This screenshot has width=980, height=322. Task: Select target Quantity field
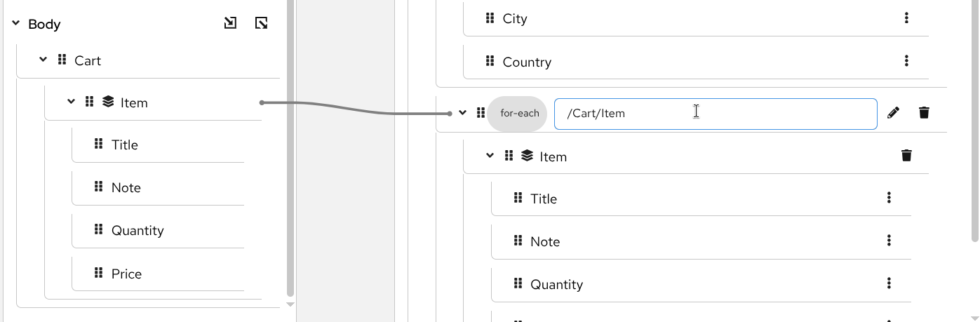tap(556, 285)
